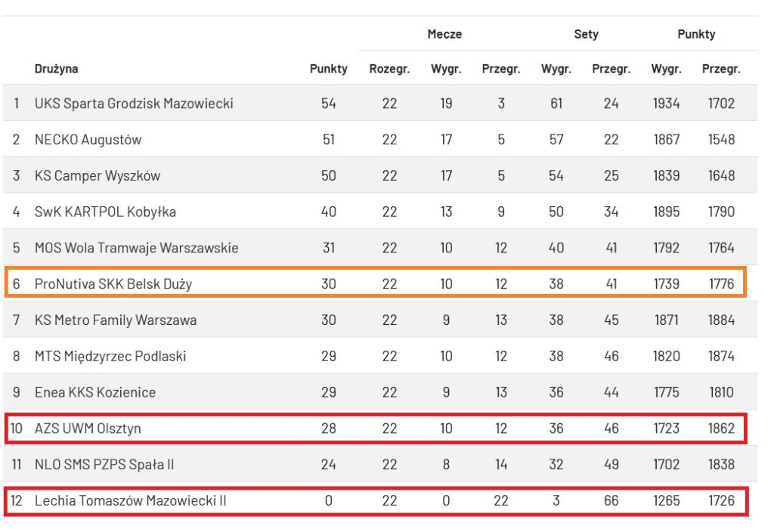The width and height of the screenshot is (774, 532).
Task: Select KS Camper Wyszków team
Action: [98, 176]
